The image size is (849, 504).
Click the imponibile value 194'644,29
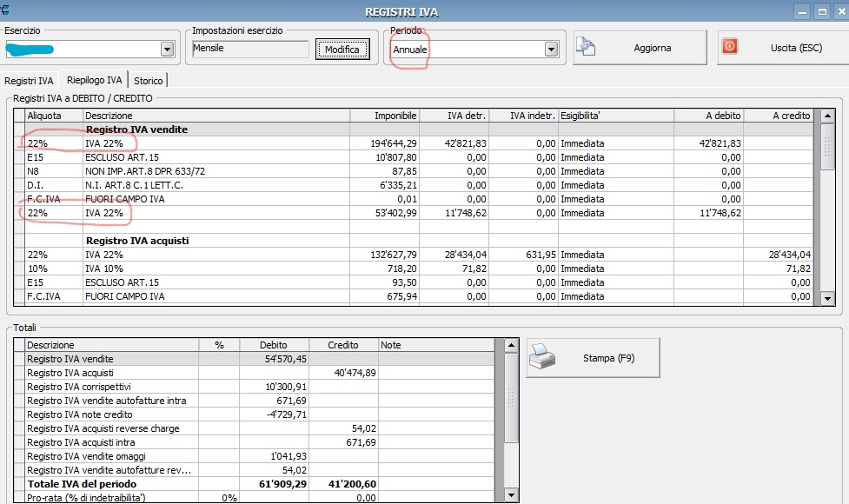394,143
